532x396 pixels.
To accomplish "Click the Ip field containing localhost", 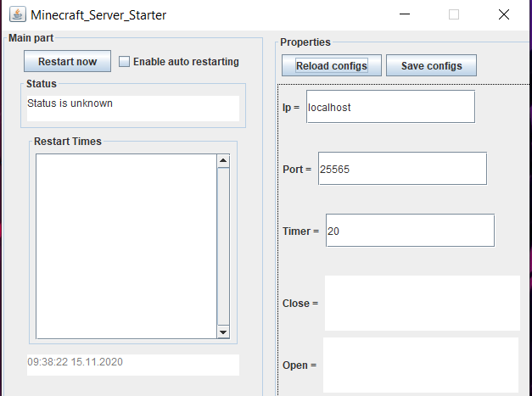I will [389, 108].
